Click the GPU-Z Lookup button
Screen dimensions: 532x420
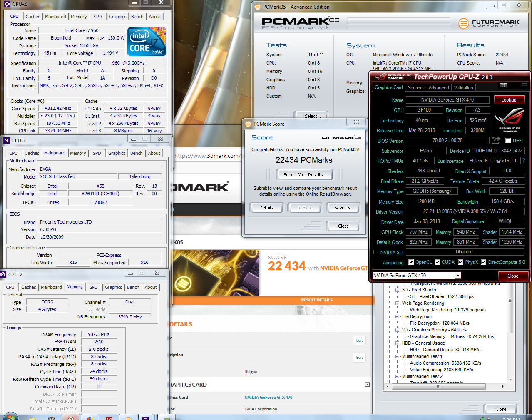(x=509, y=100)
